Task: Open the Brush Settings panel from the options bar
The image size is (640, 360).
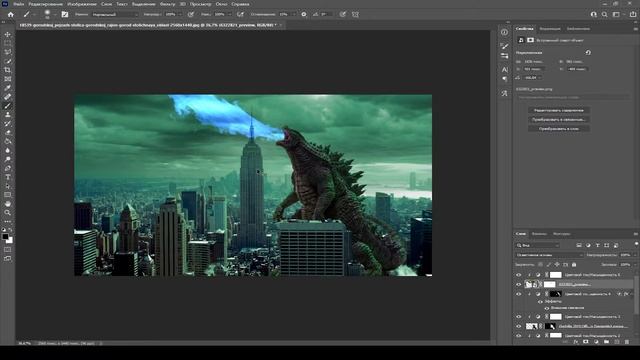Action: point(65,14)
